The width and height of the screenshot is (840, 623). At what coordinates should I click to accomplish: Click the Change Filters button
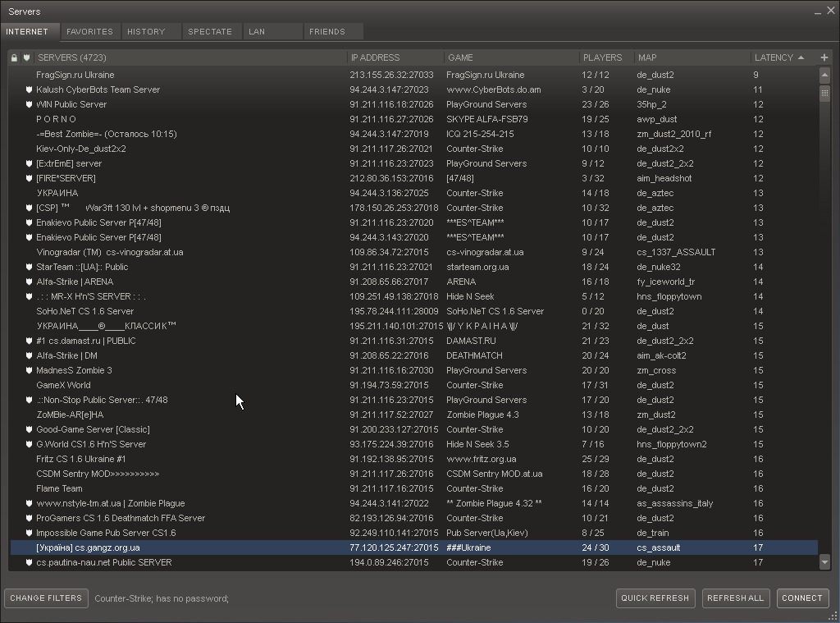click(x=46, y=598)
